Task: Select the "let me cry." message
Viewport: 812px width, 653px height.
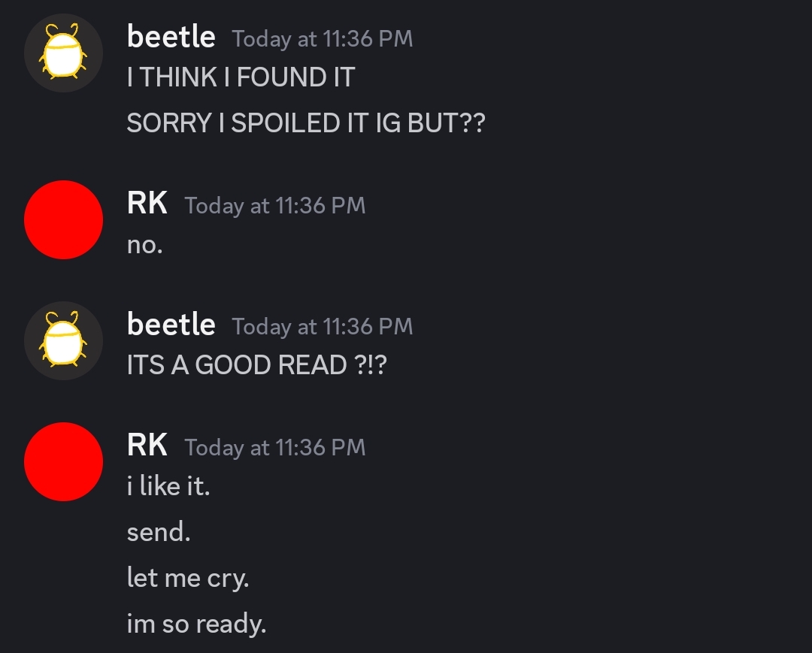Action: 188,578
